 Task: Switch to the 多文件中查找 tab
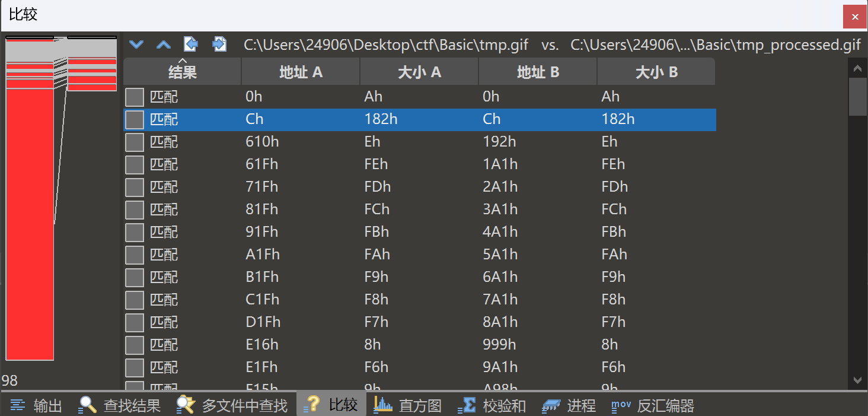tap(232, 405)
